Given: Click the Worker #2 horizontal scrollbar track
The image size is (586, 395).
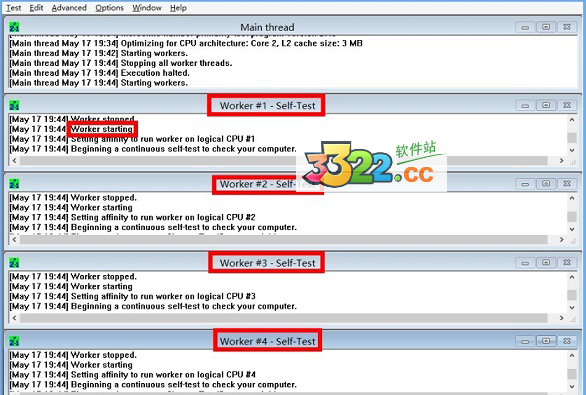Looking at the screenshot, I should (284, 239).
